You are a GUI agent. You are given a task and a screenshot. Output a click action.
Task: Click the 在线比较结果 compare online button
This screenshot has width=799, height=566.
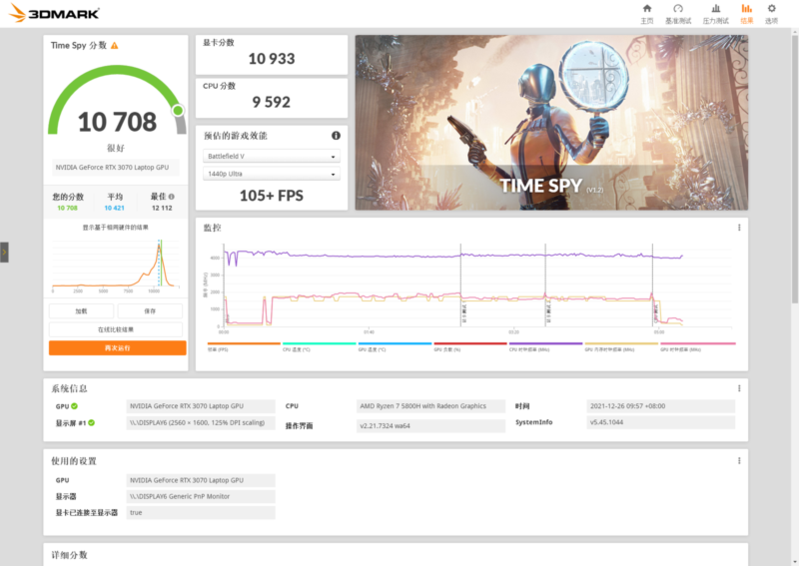(x=117, y=329)
